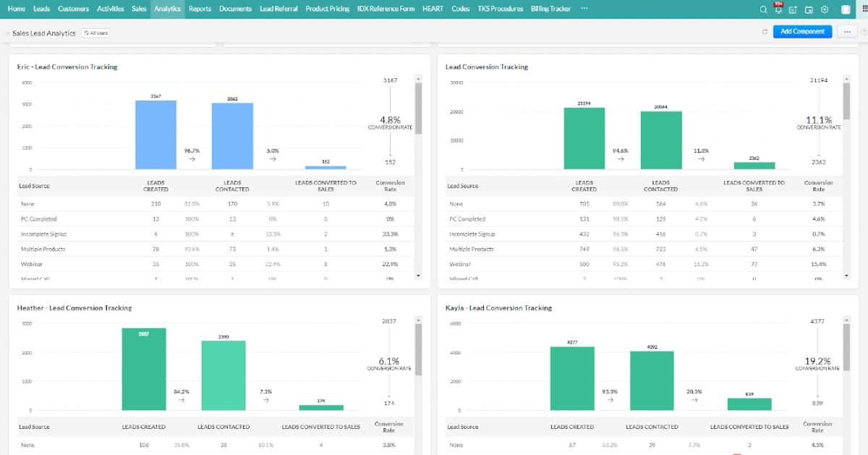The image size is (868, 455).
Task: Click the green bar labeled 20044
Action: (661, 140)
